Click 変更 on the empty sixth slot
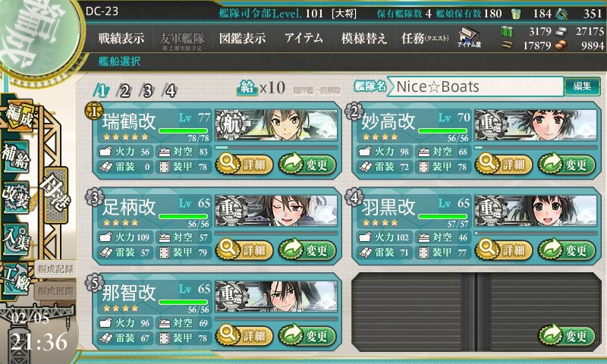The height and width of the screenshot is (364, 607). 566,336
